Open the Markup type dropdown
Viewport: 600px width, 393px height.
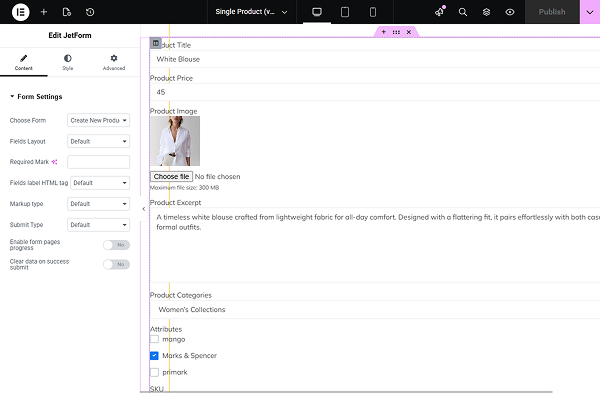click(98, 204)
